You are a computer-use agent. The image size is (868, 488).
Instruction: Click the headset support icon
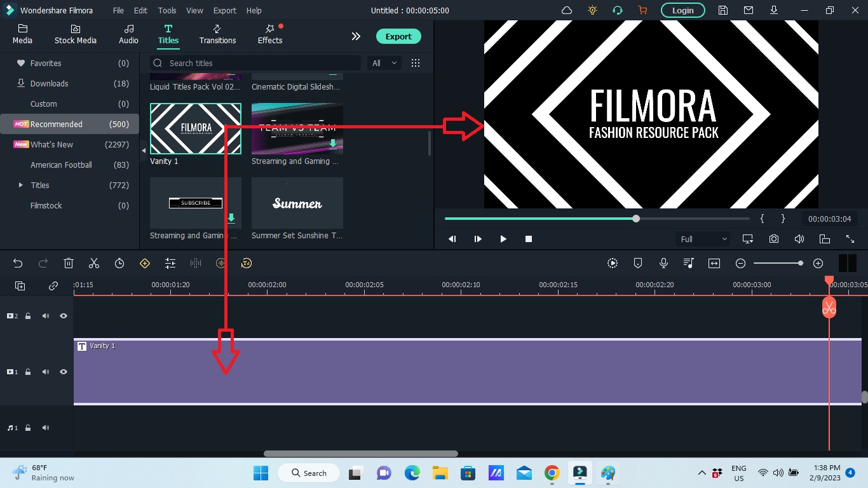pos(617,10)
